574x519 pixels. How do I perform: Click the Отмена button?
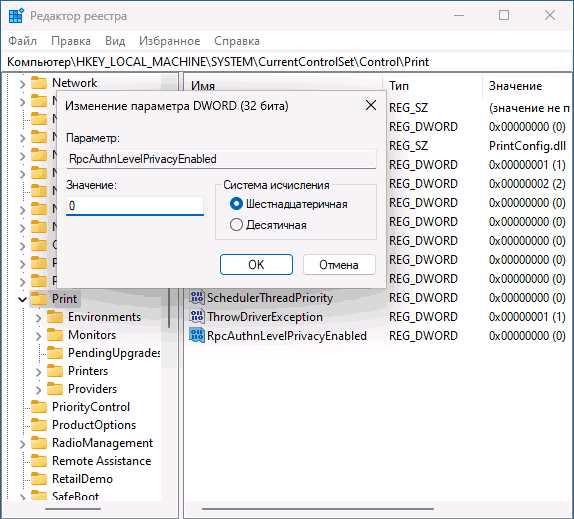(x=339, y=264)
